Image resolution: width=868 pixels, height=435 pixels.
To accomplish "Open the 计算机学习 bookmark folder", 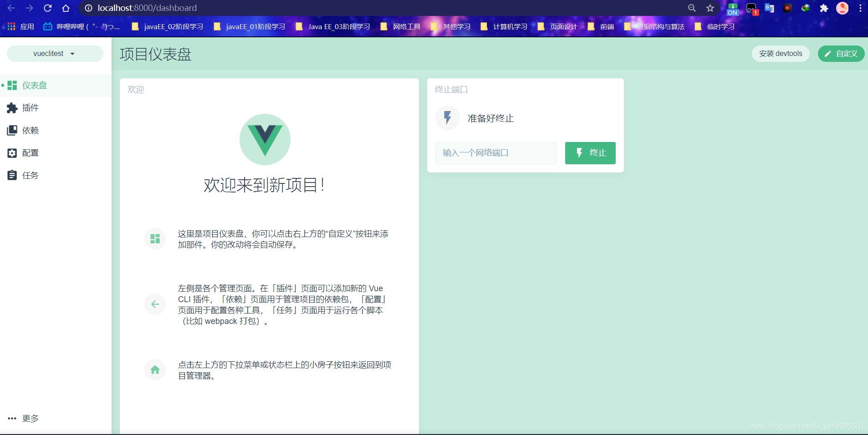I will click(x=504, y=27).
